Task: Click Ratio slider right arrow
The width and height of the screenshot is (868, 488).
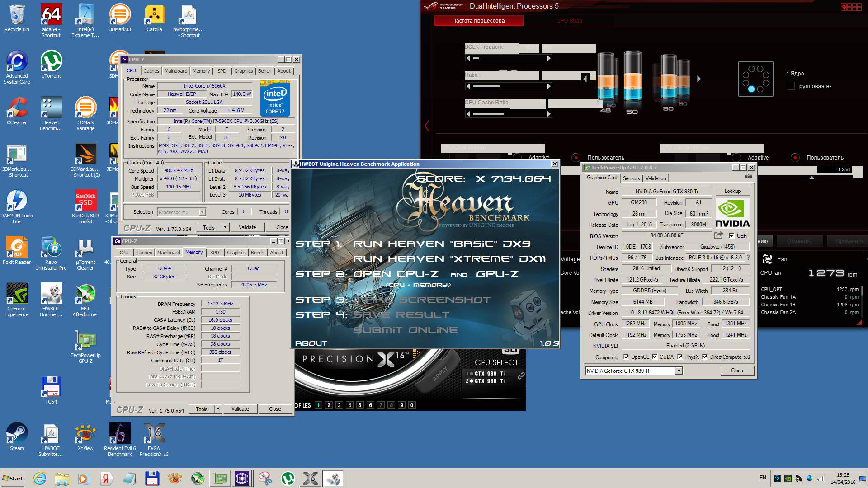Action: [549, 86]
